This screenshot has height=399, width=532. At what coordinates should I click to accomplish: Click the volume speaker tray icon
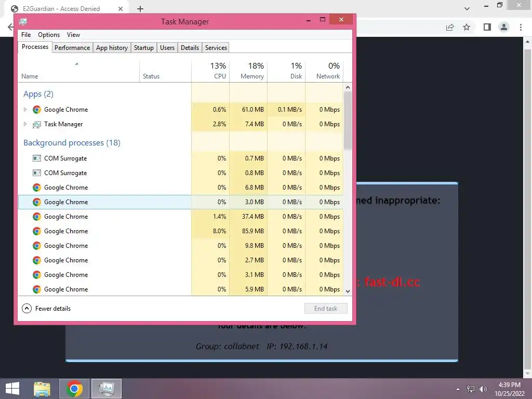coord(483,389)
